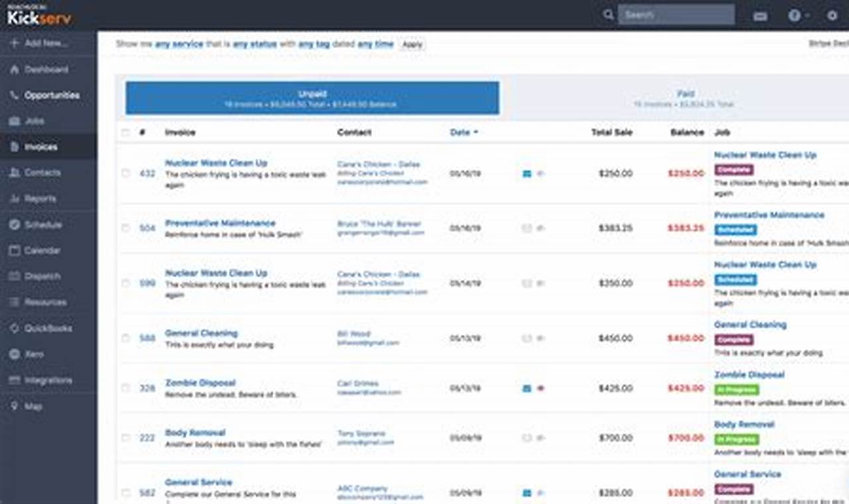Sort by the Date column header
This screenshot has width=849, height=504.
coord(464,132)
